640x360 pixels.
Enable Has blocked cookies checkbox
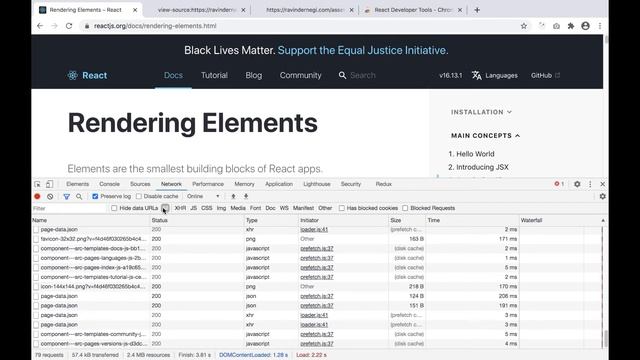342,208
